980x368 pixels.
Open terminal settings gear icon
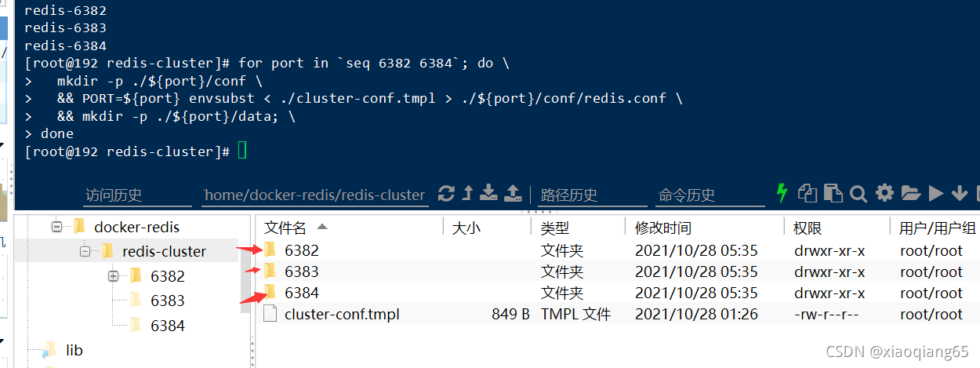[x=884, y=193]
